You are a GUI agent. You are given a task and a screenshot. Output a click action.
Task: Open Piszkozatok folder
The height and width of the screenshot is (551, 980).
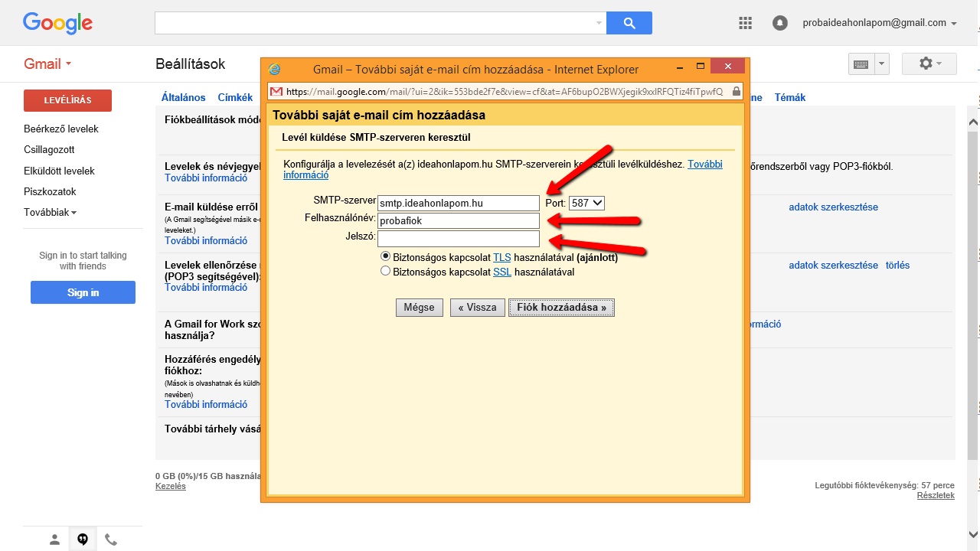(50, 191)
